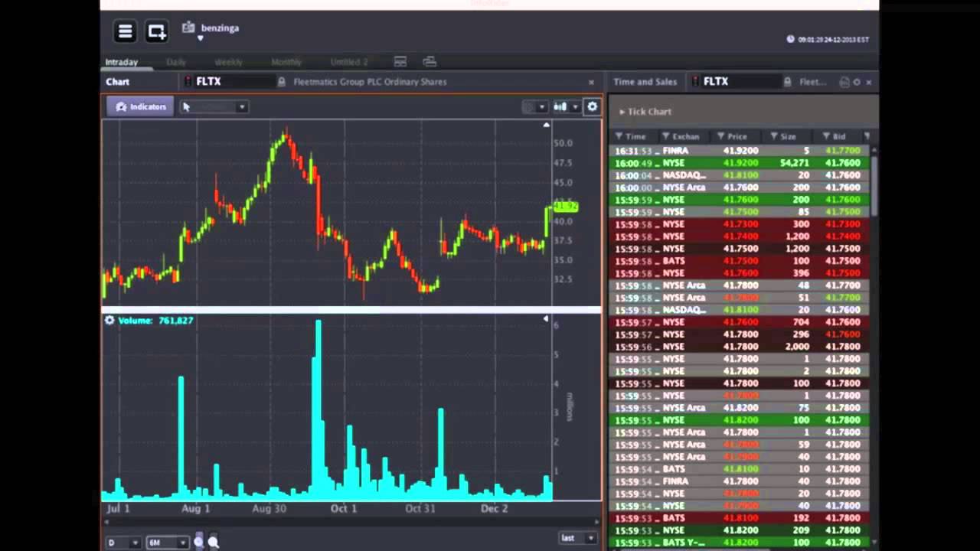Switch to the Monthly tab
Image resolution: width=980 pixels, height=551 pixels.
tap(286, 62)
